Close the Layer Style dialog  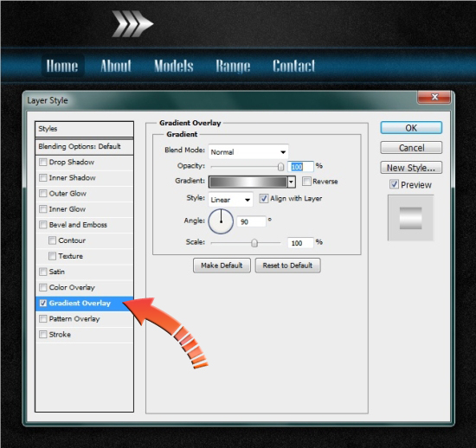[434, 97]
